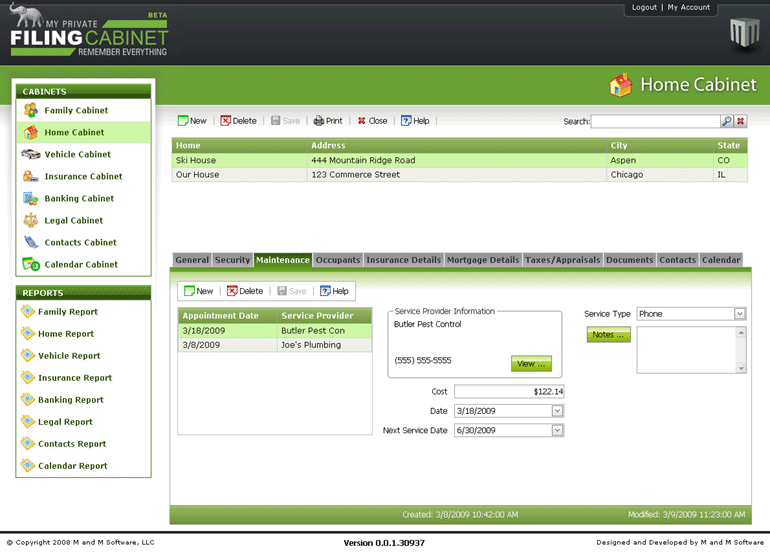The image size is (770, 553).
Task: Click in the Notes text area
Action: 686,350
